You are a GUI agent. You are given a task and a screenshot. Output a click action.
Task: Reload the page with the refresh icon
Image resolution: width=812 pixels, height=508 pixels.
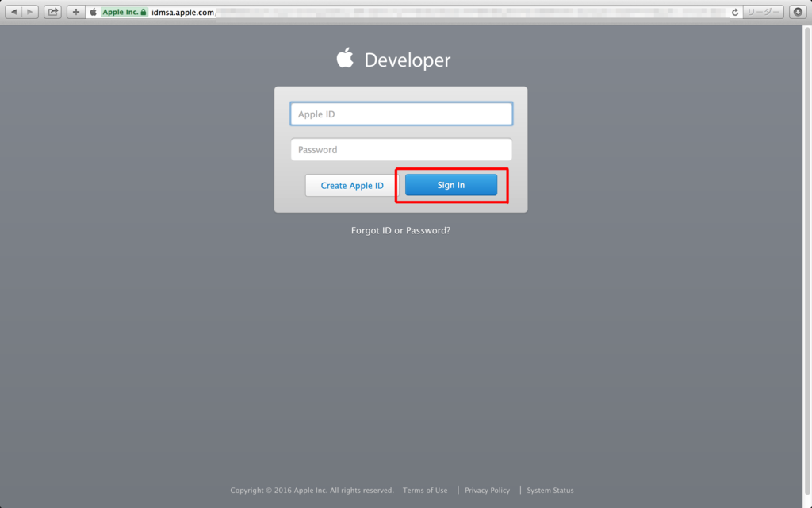(x=734, y=13)
